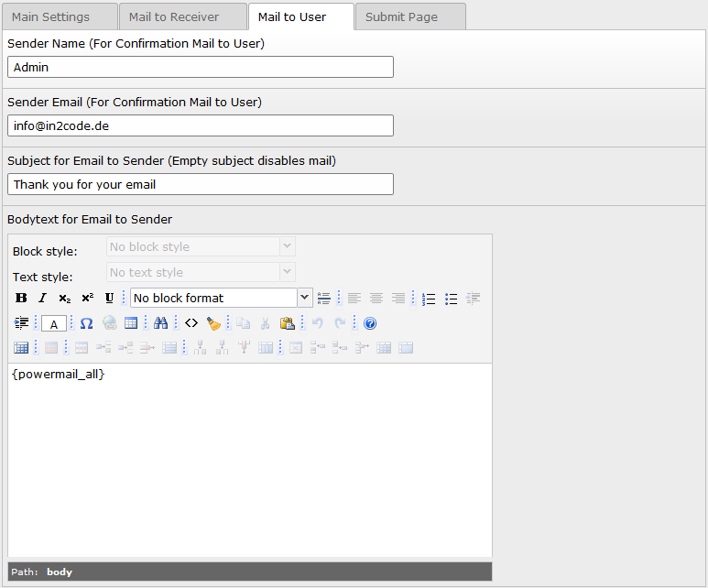Screen dimensions: 708x588
Task: Switch to the Main Settings tab
Action: [x=51, y=16]
